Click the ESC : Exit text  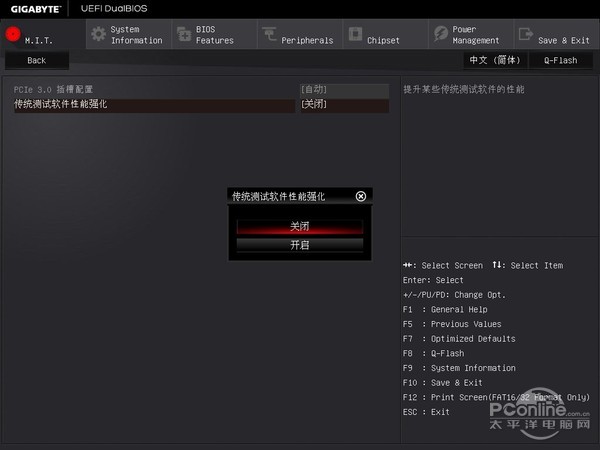pos(426,412)
